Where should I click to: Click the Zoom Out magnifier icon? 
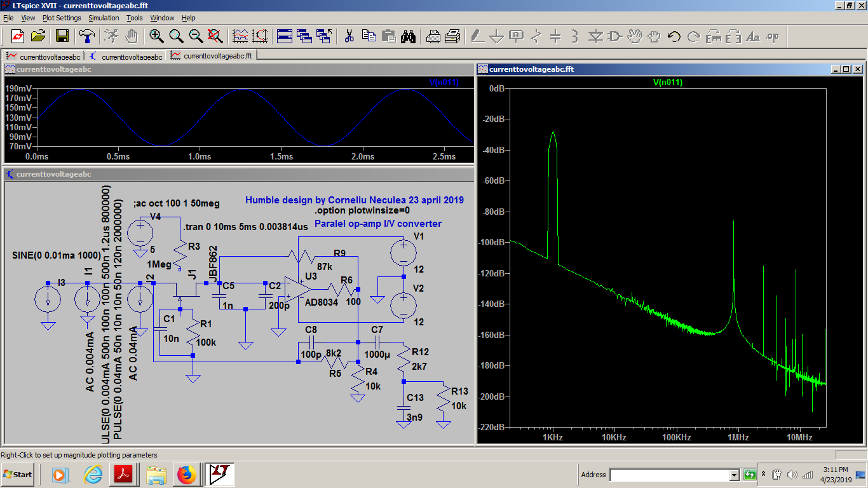(x=196, y=36)
